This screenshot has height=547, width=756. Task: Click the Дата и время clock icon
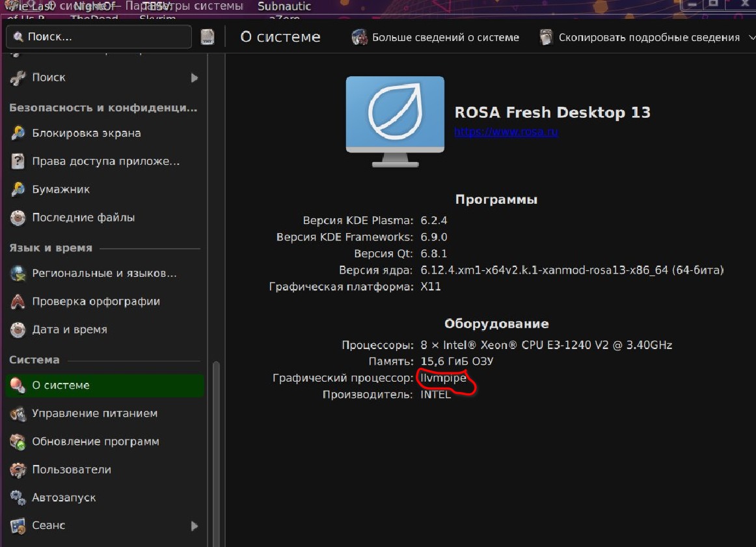click(18, 330)
